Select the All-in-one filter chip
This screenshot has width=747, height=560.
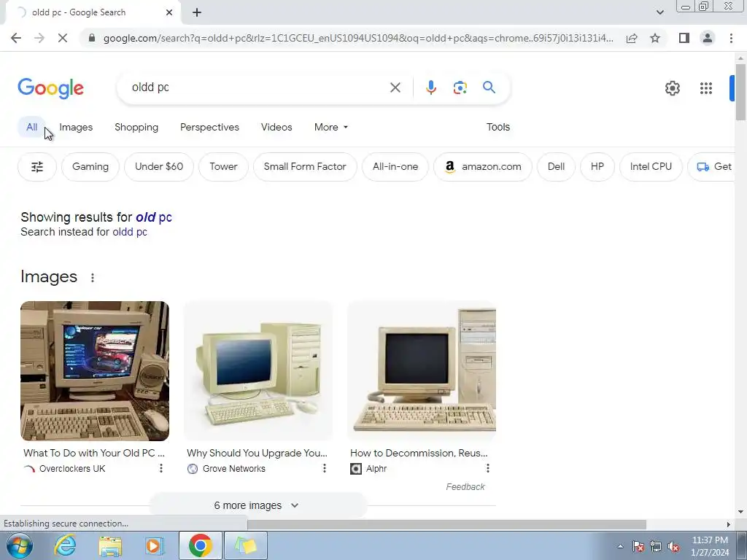click(x=395, y=167)
